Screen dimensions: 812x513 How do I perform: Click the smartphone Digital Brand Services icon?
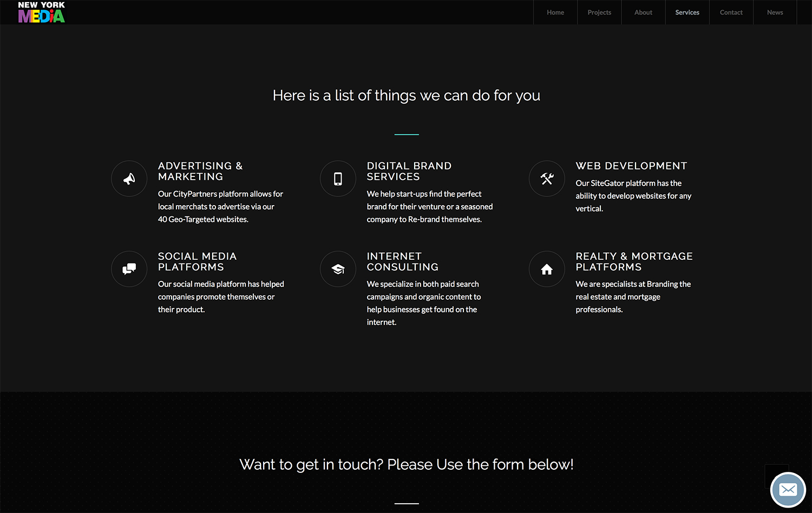[338, 179]
